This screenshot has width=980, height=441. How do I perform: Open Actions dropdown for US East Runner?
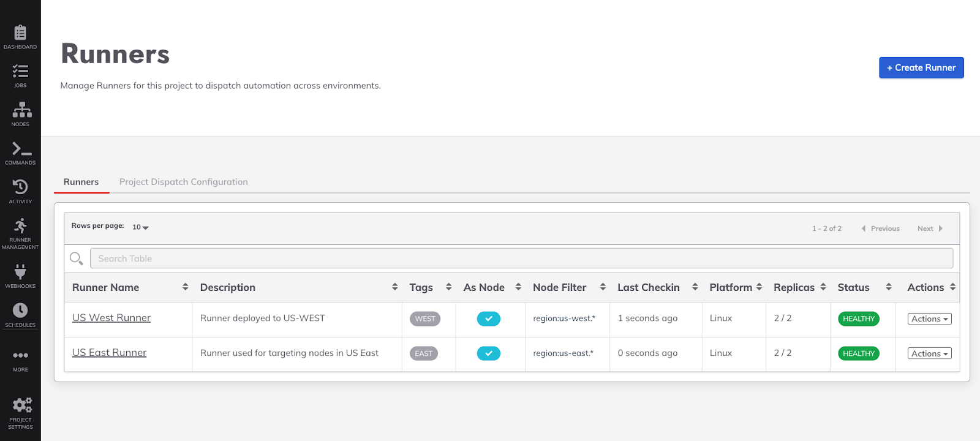tap(929, 354)
